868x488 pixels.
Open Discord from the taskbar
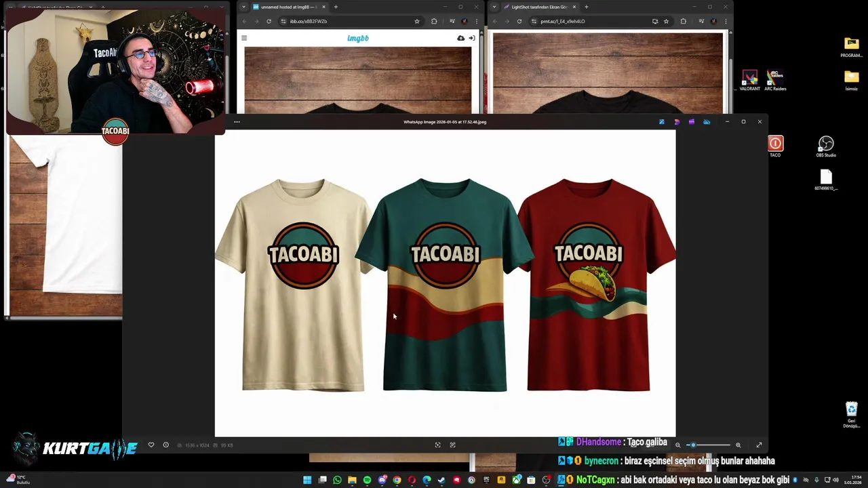click(382, 480)
